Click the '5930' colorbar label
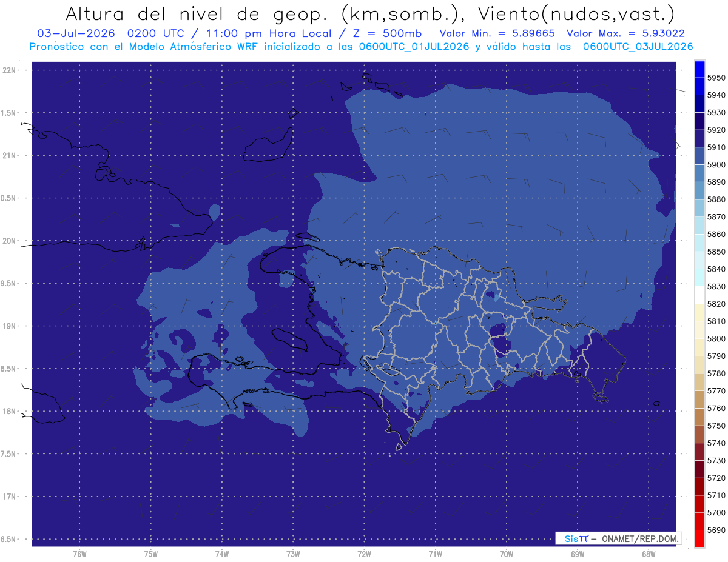 tap(716, 112)
